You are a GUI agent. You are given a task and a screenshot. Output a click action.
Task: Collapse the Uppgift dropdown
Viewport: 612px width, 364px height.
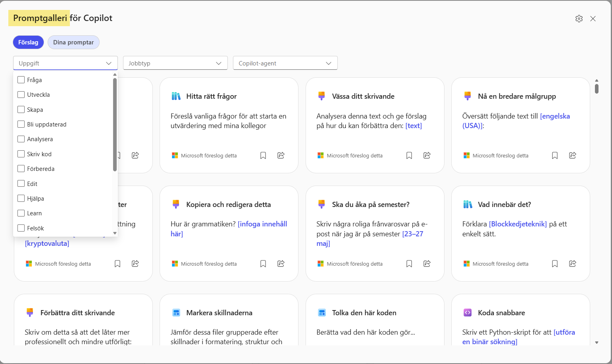(108, 63)
